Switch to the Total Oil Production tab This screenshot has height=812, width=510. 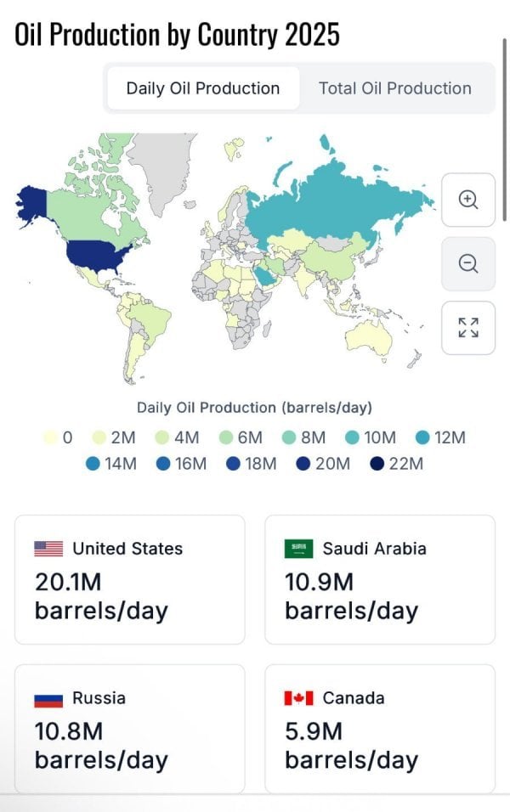pyautogui.click(x=394, y=88)
